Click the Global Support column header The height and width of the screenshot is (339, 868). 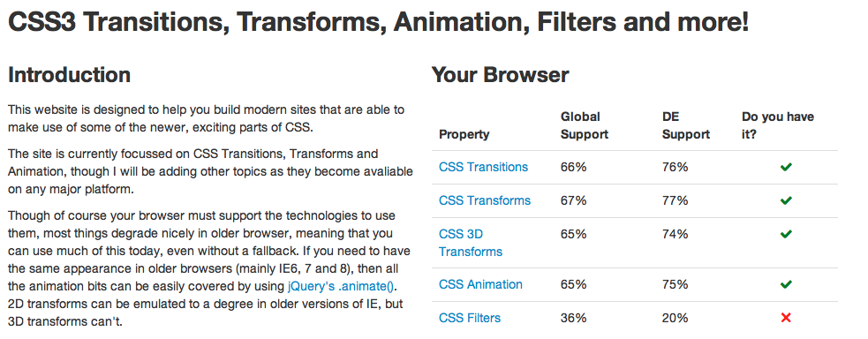tap(585, 125)
